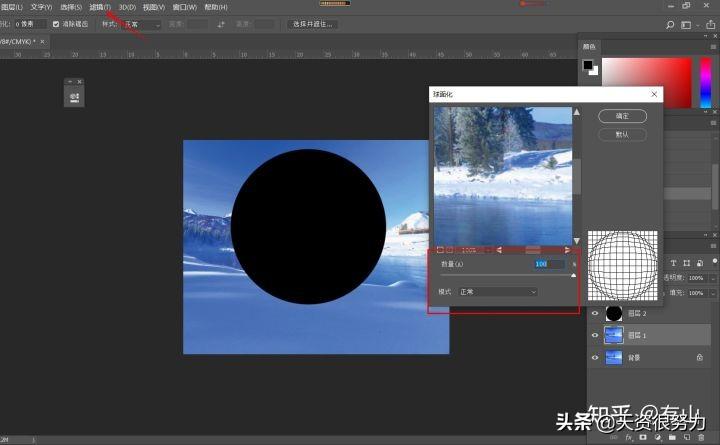Open the style (样式) dropdown in options bar

click(141, 24)
